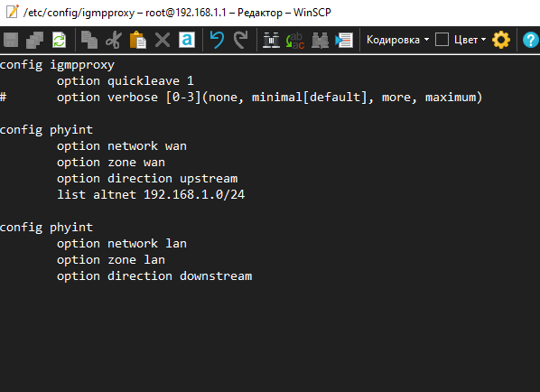Click the color swatch box beside Цвет

click(x=442, y=40)
